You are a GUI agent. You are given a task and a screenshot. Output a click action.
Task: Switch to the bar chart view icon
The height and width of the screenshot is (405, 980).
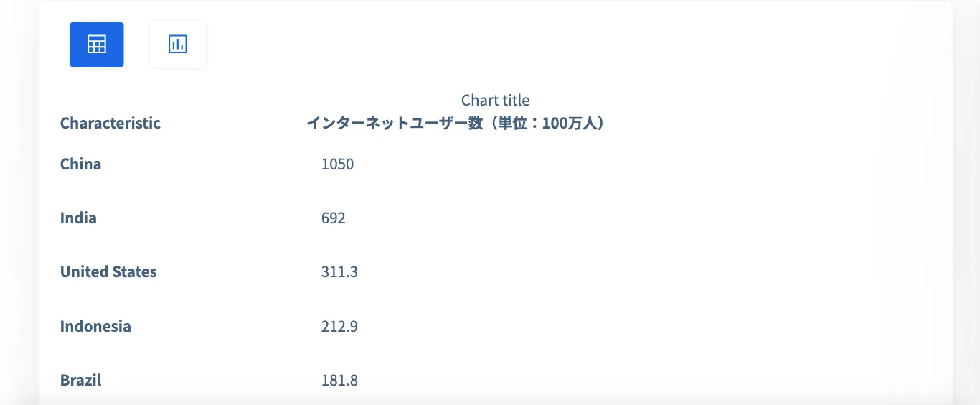click(177, 45)
